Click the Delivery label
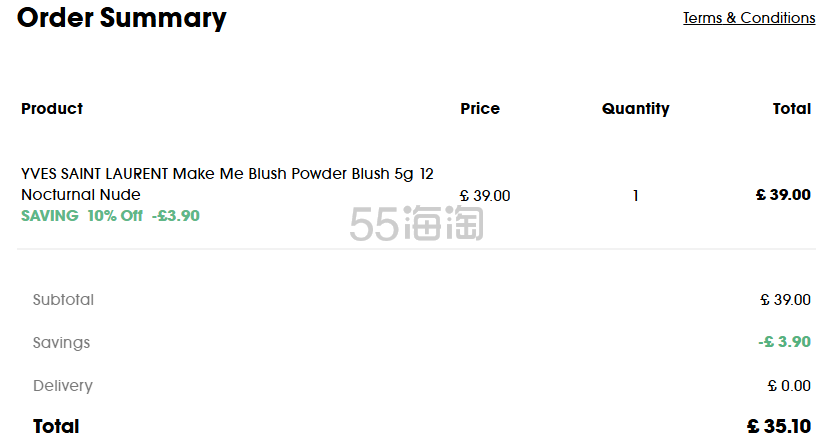 pyautogui.click(x=63, y=386)
